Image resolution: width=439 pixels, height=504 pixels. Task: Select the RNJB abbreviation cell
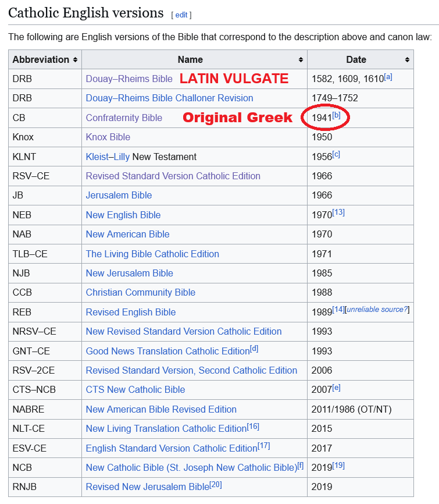point(45,487)
